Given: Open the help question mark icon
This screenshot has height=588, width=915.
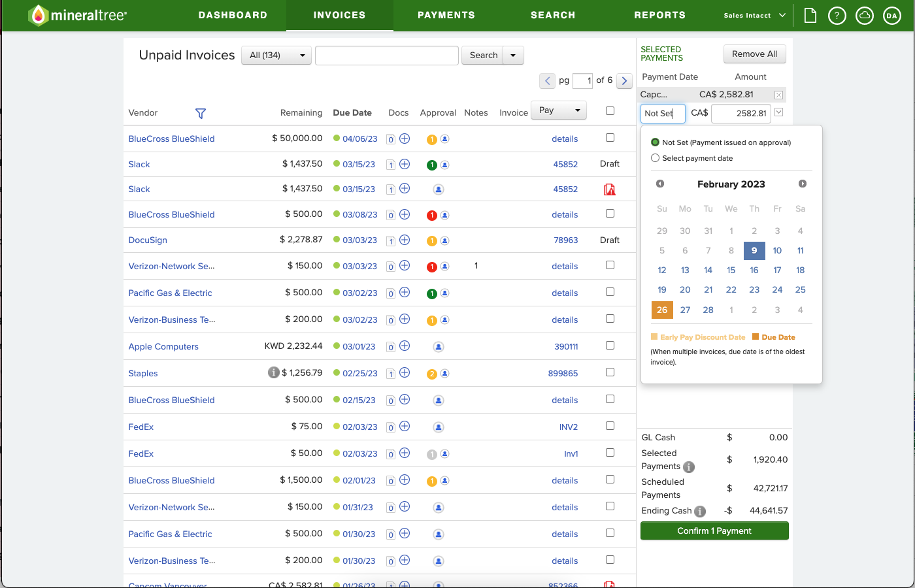Looking at the screenshot, I should 837,16.
